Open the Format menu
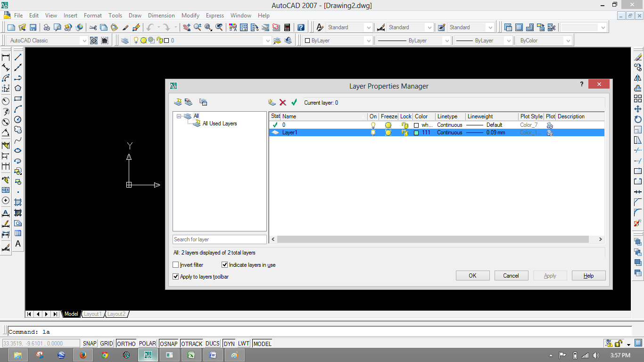The height and width of the screenshot is (362, 644). pos(93,16)
